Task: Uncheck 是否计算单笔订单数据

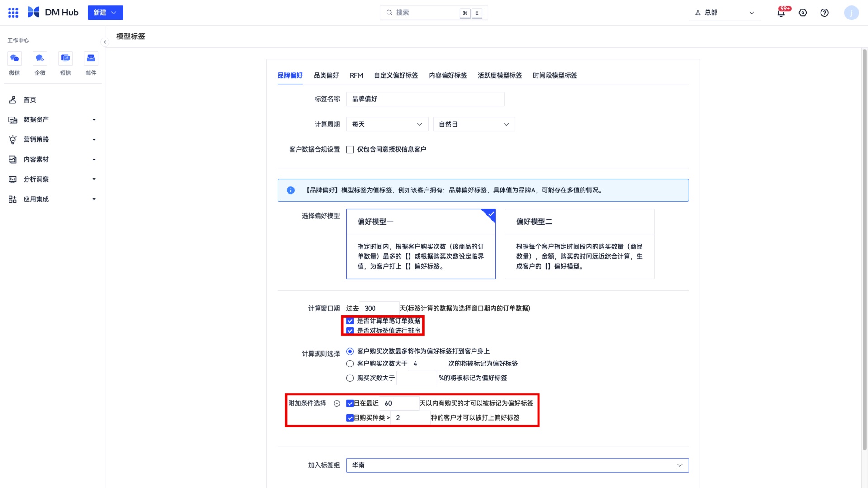Action: pyautogui.click(x=350, y=321)
